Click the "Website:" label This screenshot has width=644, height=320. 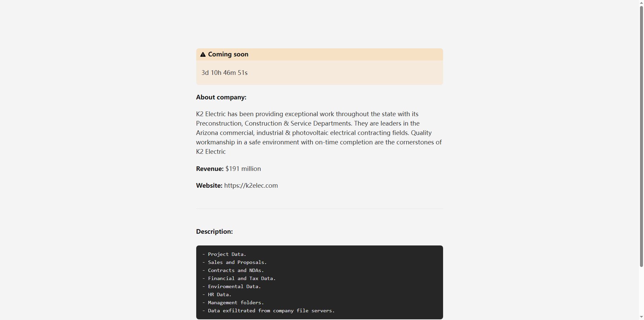click(x=209, y=186)
